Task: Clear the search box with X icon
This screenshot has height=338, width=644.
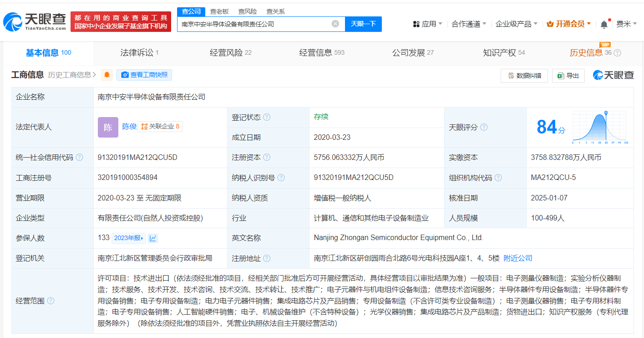Action: [335, 24]
